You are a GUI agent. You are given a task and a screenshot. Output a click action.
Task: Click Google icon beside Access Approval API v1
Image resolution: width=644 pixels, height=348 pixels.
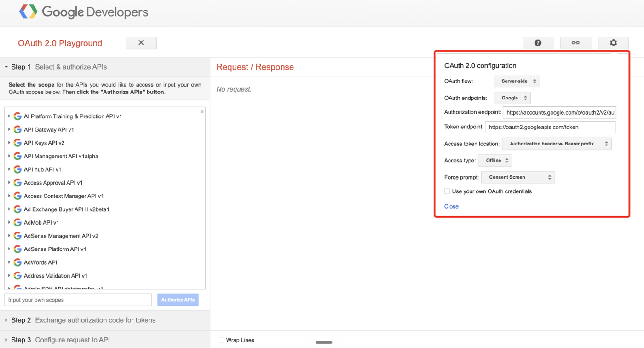[x=17, y=183]
